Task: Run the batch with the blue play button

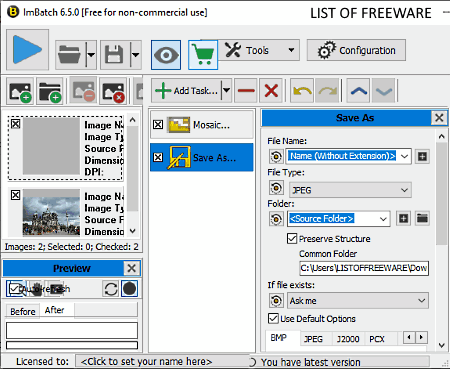Action: 27,49
